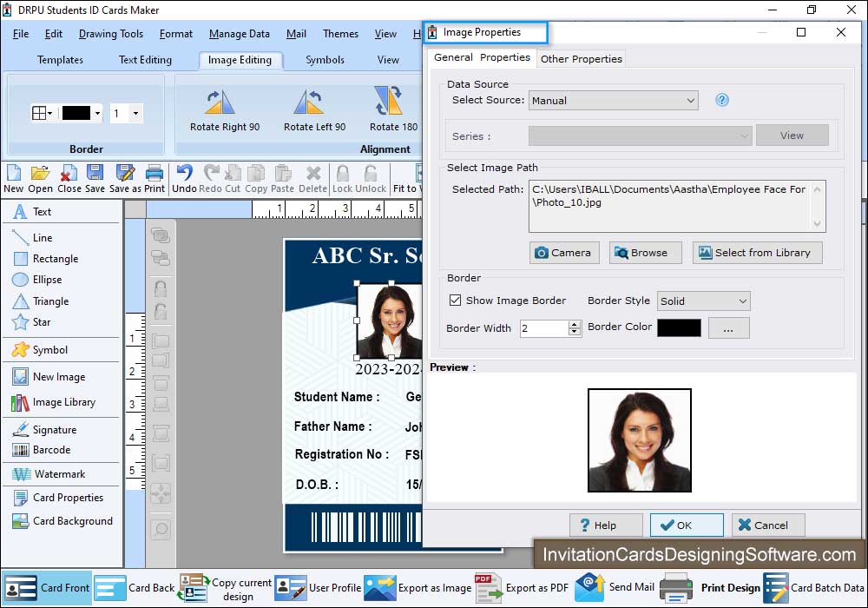
Task: Click the Rotate 180 icon
Action: pos(388,101)
